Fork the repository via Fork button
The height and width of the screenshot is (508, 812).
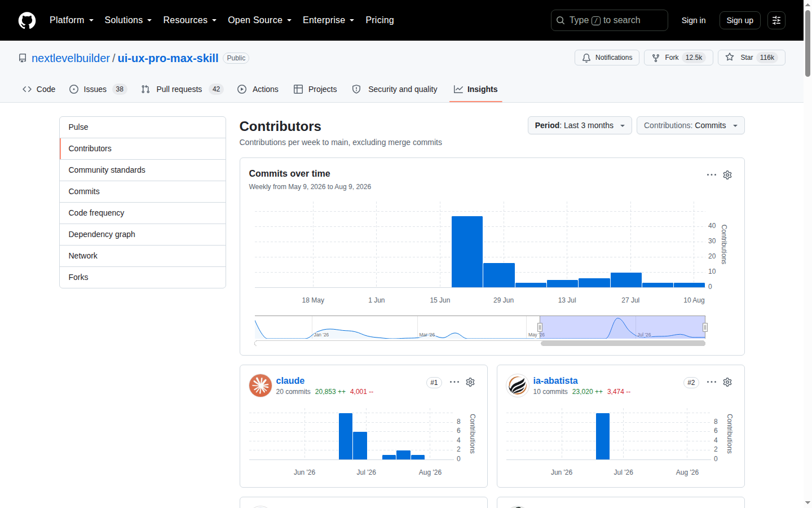tap(678, 58)
